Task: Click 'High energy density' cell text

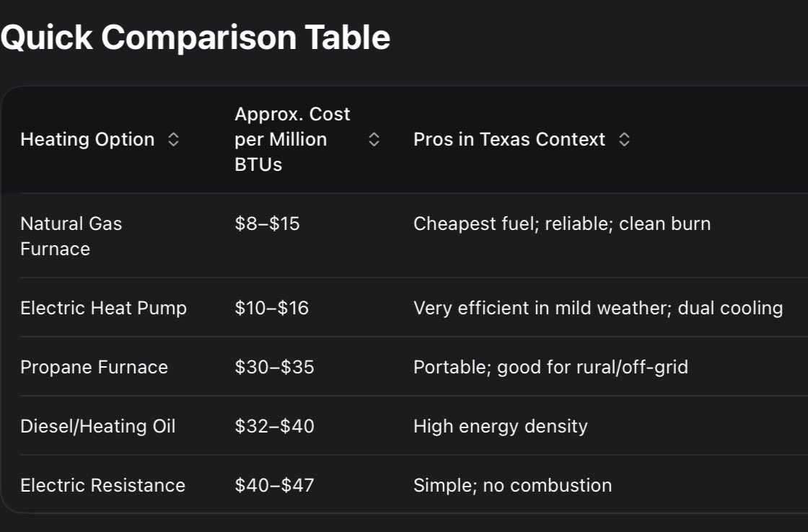Action: pyautogui.click(x=500, y=426)
